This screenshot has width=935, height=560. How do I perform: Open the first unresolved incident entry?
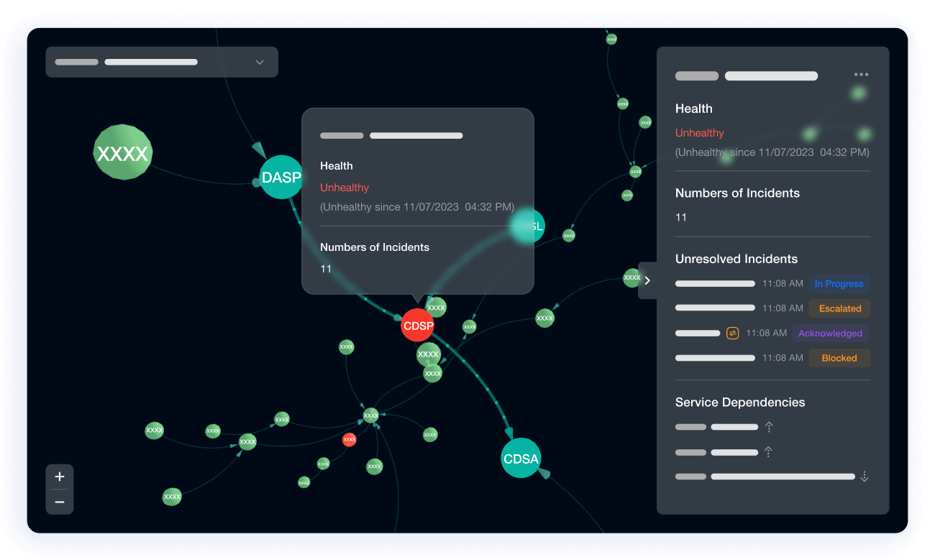[715, 284]
